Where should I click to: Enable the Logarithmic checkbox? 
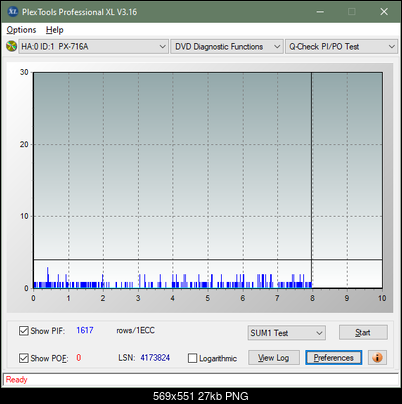tap(192, 358)
